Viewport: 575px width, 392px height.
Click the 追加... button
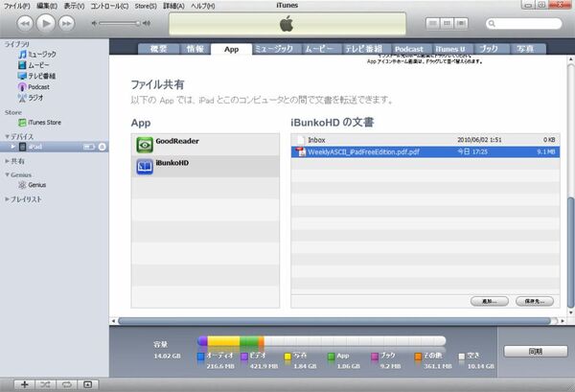pos(489,301)
